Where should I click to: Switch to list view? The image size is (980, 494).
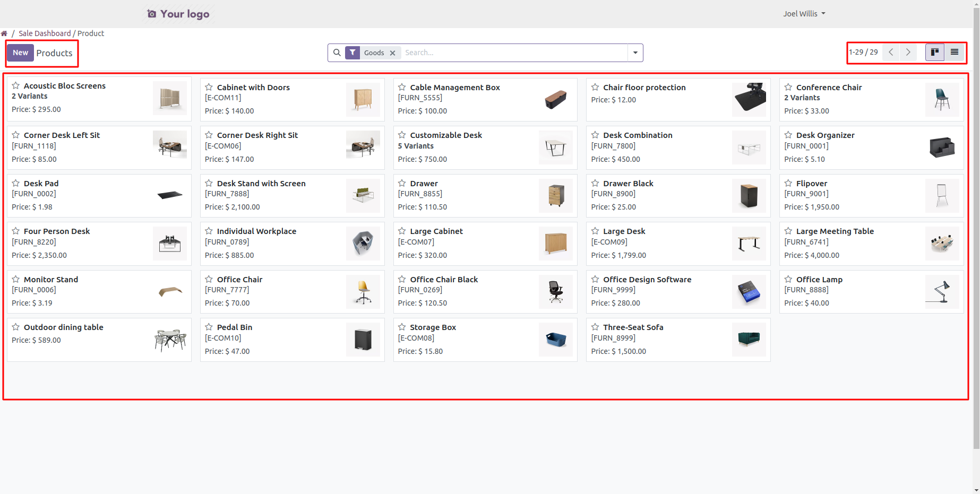955,52
